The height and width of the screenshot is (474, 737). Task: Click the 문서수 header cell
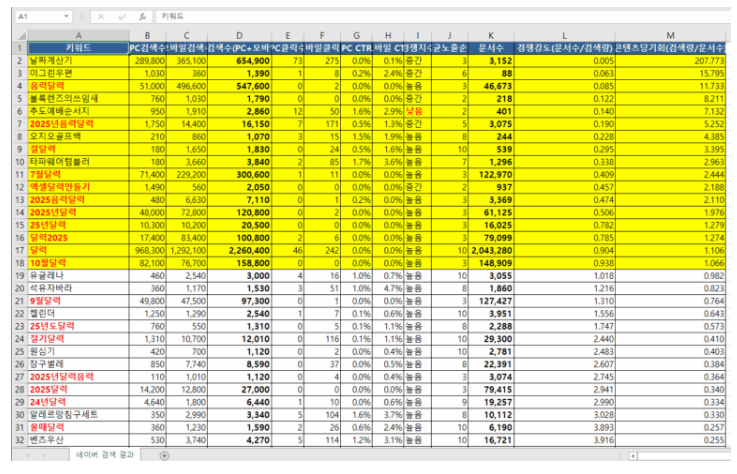tap(491, 48)
